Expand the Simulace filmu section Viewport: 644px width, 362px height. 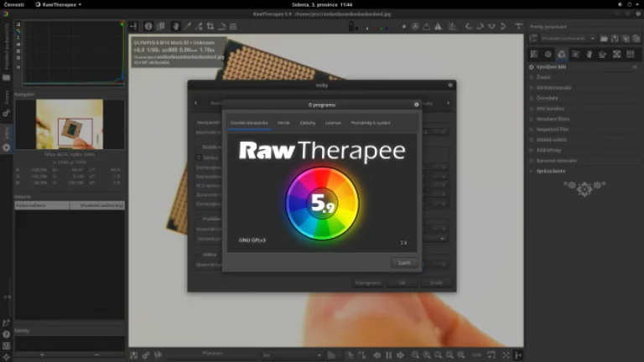(553, 119)
